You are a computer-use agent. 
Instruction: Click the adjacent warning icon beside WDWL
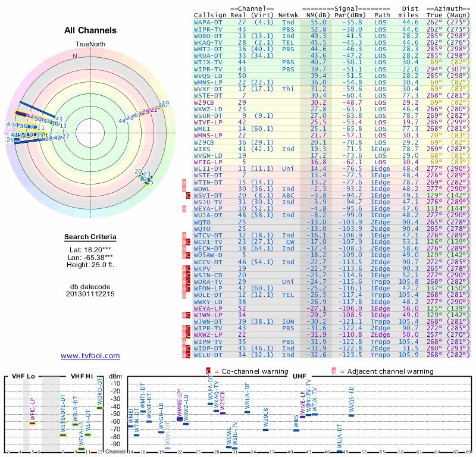184,189
